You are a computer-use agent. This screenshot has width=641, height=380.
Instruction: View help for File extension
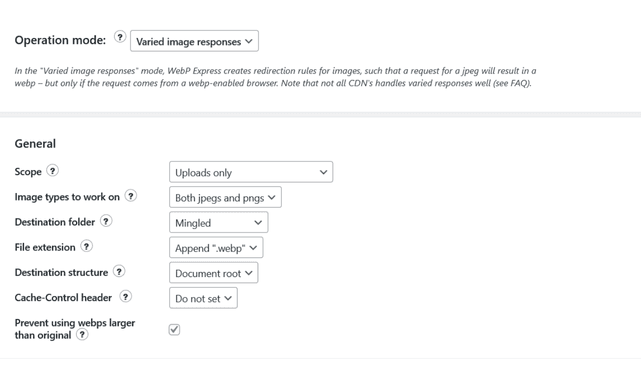(86, 246)
